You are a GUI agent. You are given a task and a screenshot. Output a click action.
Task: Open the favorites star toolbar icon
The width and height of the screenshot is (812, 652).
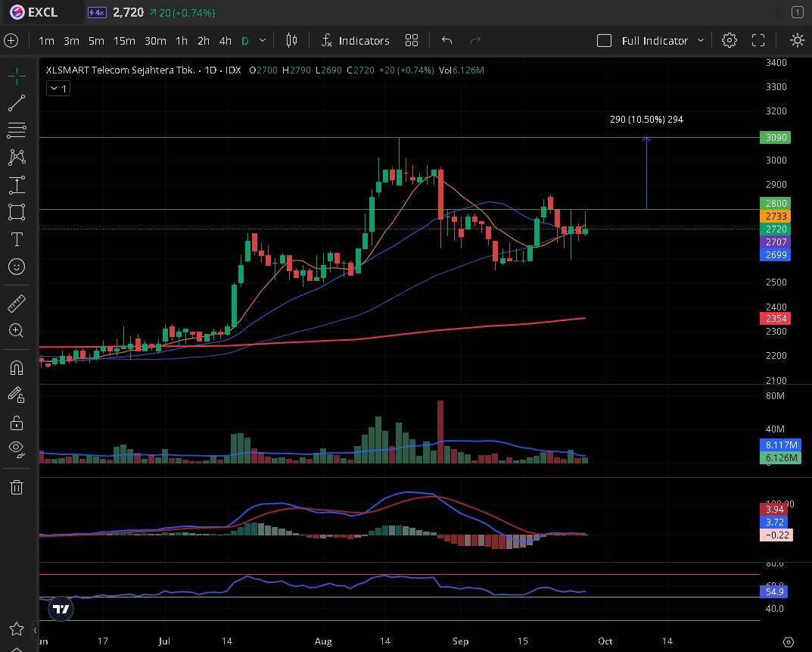coord(17,629)
